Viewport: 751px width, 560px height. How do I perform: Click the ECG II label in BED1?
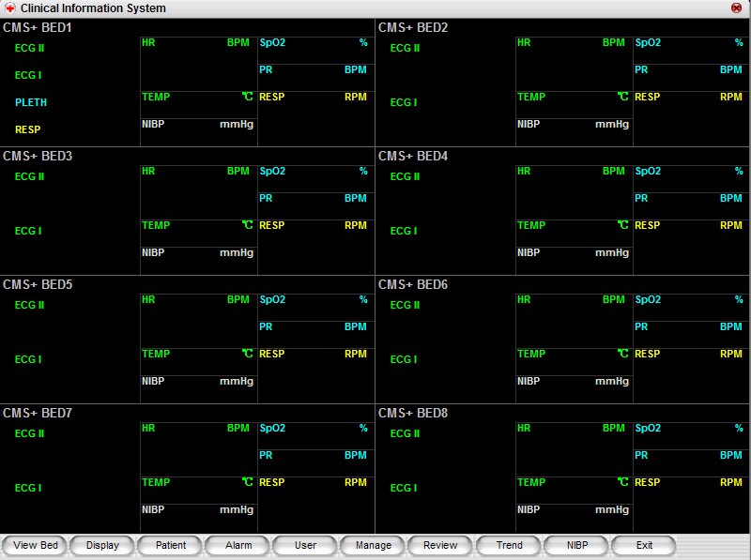[x=30, y=49]
